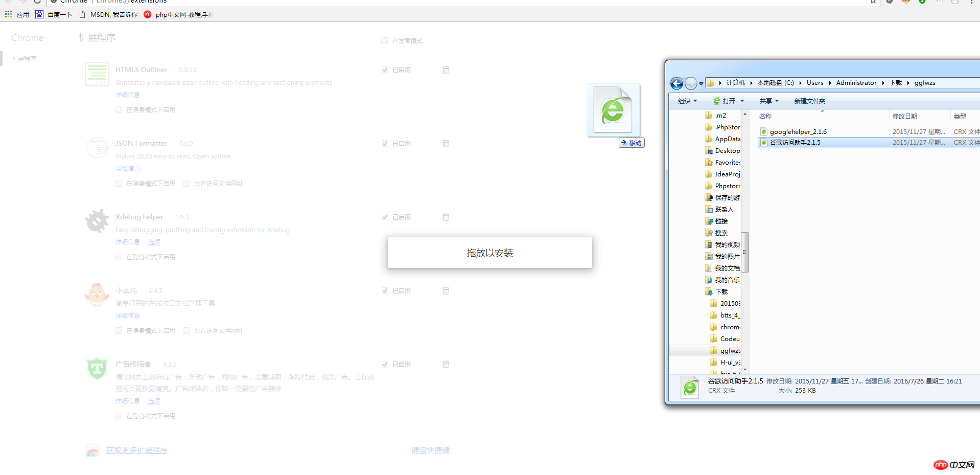Go forward in the Explorer window
Screen dimensions: 980x475
click(x=691, y=83)
